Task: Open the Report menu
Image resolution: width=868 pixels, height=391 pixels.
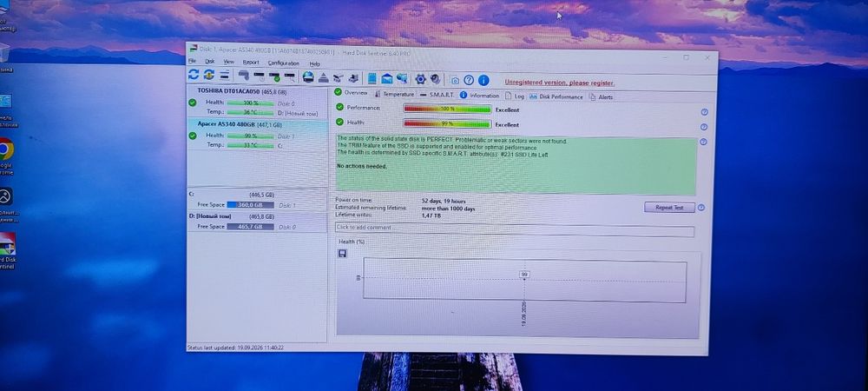Action: click(251, 63)
